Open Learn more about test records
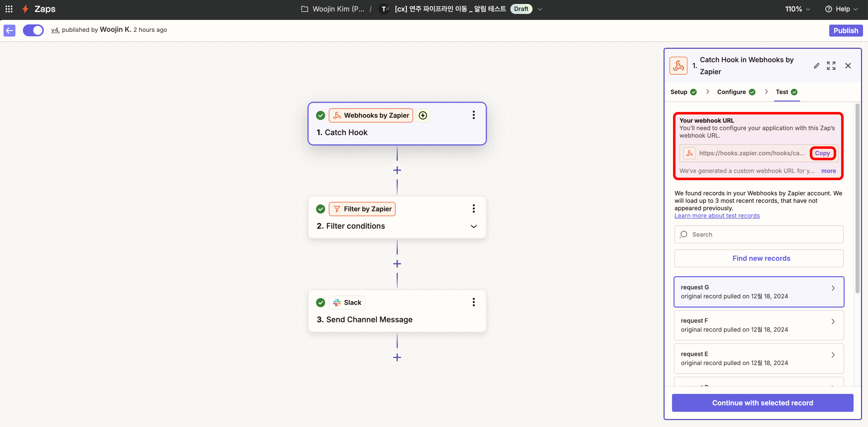Image resolution: width=868 pixels, height=427 pixels. pos(717,216)
